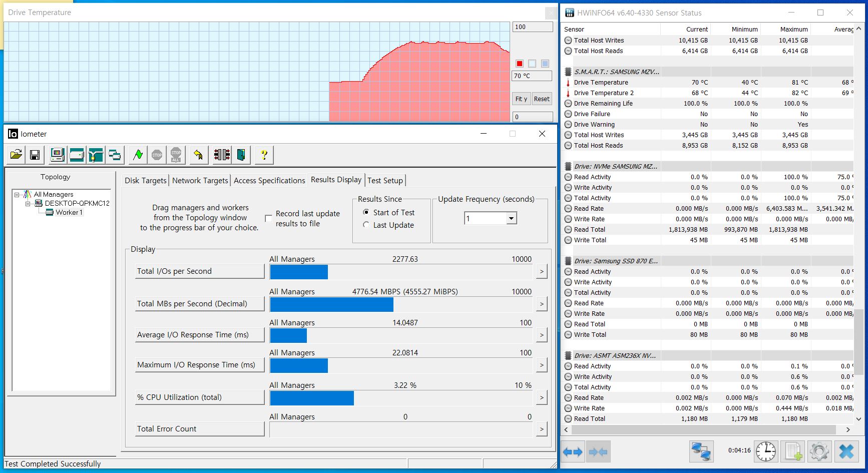Click the S.M.A.R.T. SAMSUNG sensor group icon
Screen dimensions: 868x473
click(x=568, y=72)
